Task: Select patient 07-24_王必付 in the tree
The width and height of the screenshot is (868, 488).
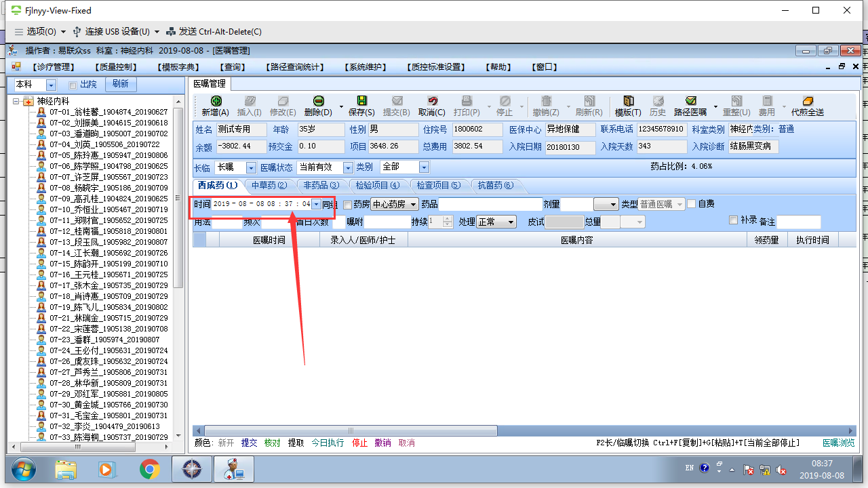Action: [x=108, y=350]
